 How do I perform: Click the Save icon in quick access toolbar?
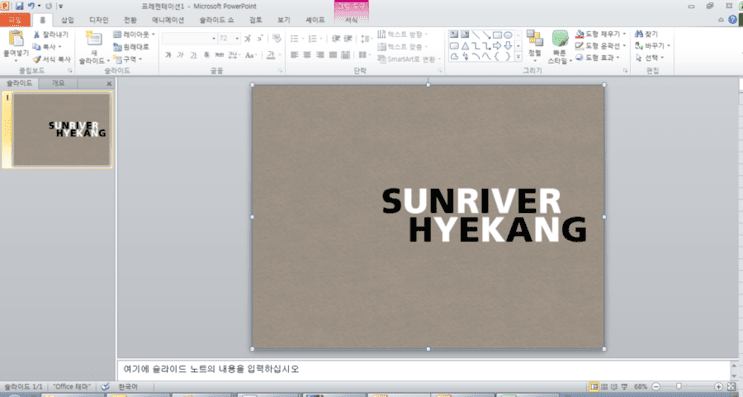point(19,6)
